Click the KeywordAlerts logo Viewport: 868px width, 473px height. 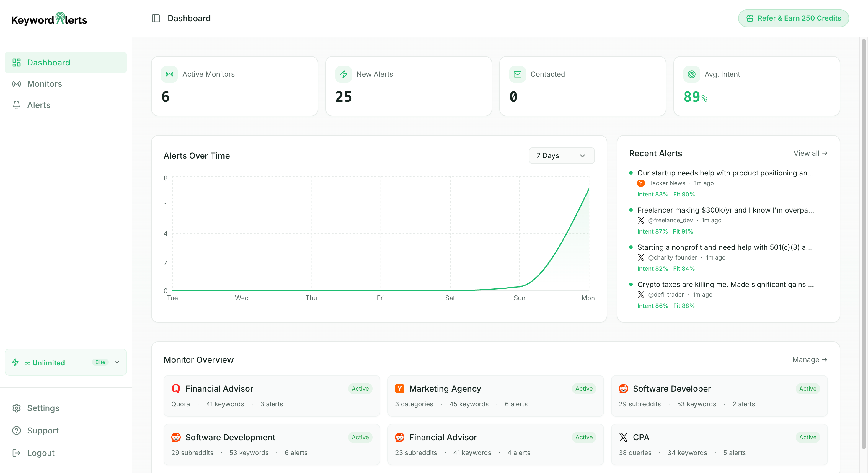pyautogui.click(x=49, y=19)
